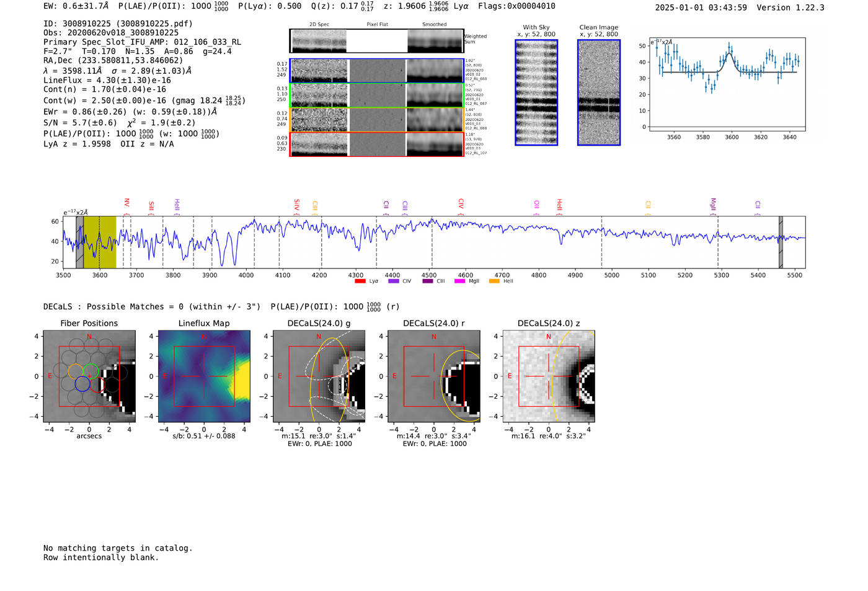Click the ID: 3008910225 text line

click(x=118, y=24)
